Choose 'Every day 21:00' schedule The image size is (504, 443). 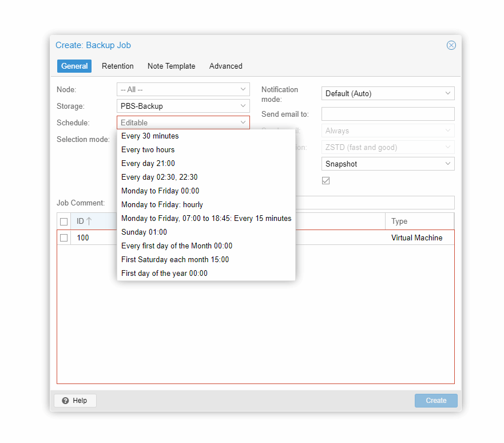(x=148, y=164)
